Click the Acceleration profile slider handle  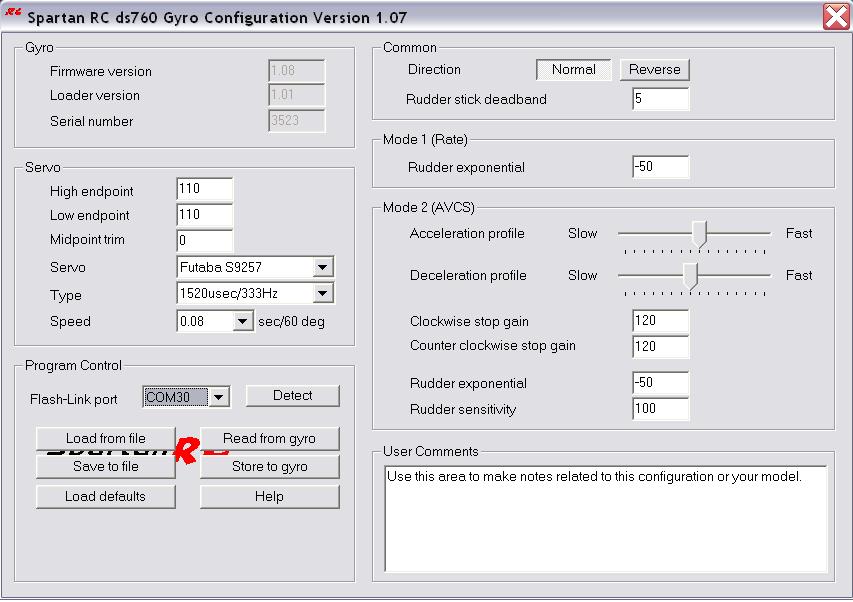(x=700, y=234)
